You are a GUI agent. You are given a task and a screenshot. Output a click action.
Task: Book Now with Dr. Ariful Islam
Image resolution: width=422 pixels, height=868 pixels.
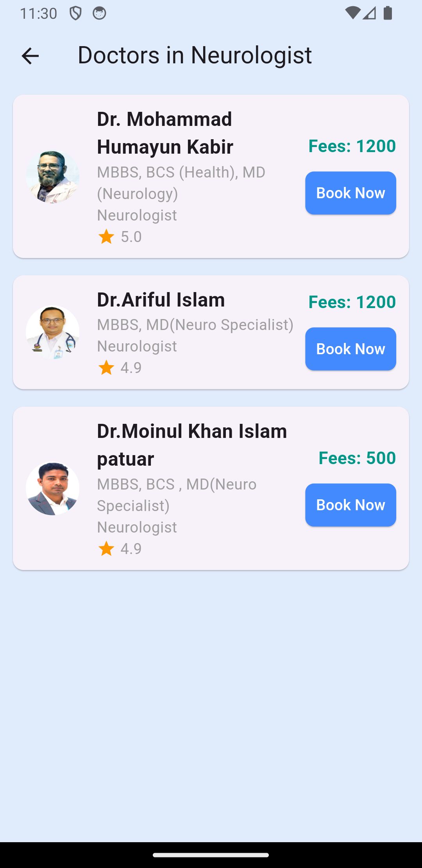tap(350, 349)
